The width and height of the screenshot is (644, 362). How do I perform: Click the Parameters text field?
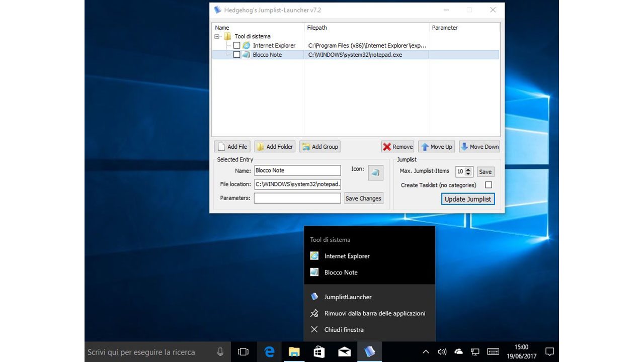click(x=297, y=198)
